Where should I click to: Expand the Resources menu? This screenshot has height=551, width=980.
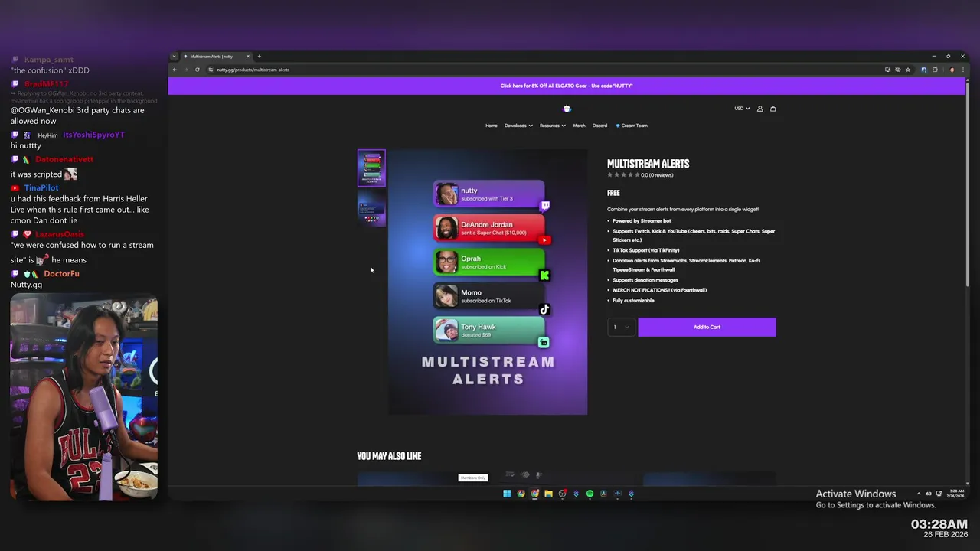click(552, 126)
